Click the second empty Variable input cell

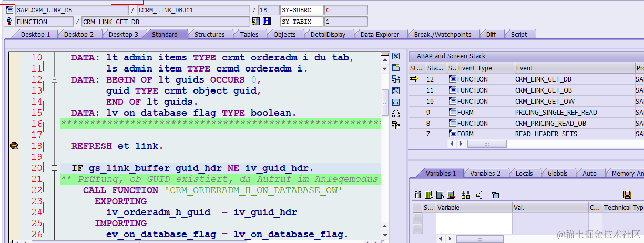[x=474, y=229]
